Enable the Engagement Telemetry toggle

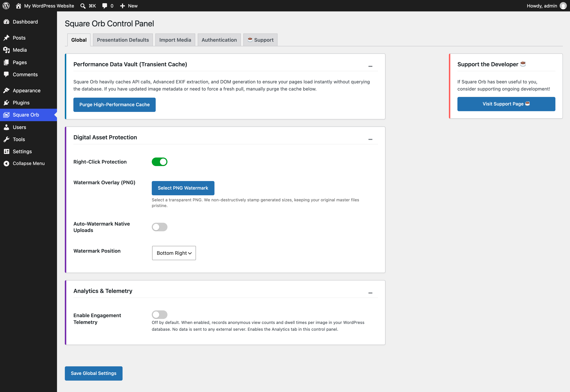160,315
